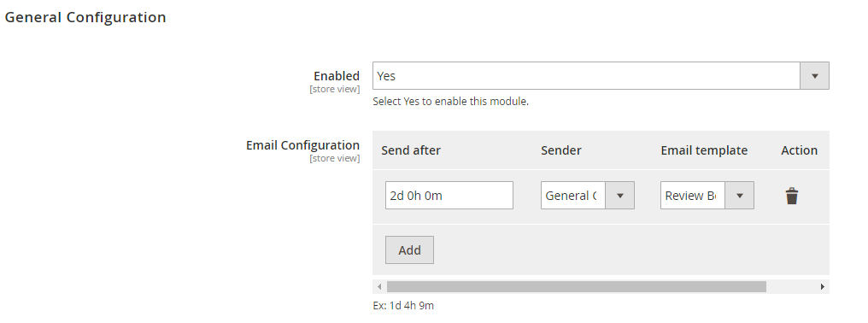Click the Action column header
The width and height of the screenshot is (868, 323).
pyautogui.click(x=799, y=150)
